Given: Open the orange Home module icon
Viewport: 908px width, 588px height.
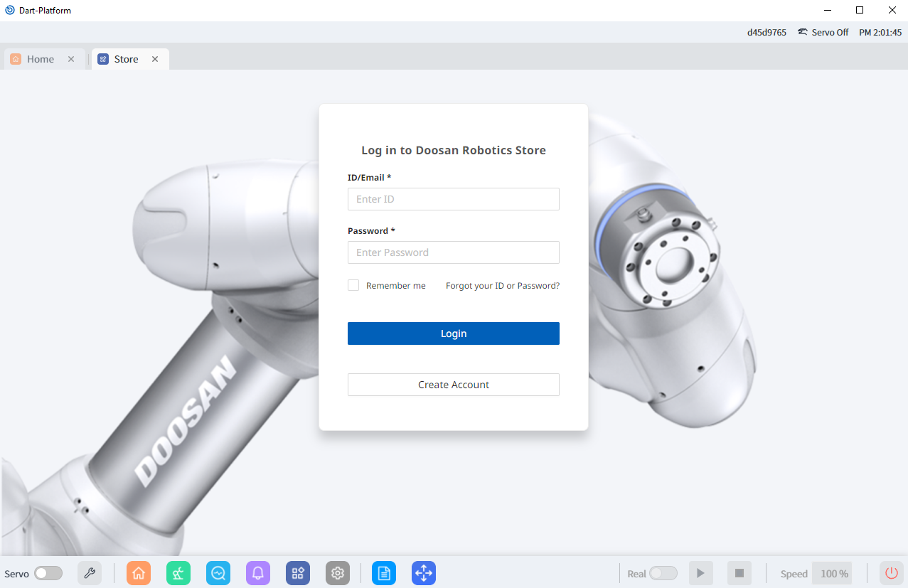Looking at the screenshot, I should click(x=139, y=573).
